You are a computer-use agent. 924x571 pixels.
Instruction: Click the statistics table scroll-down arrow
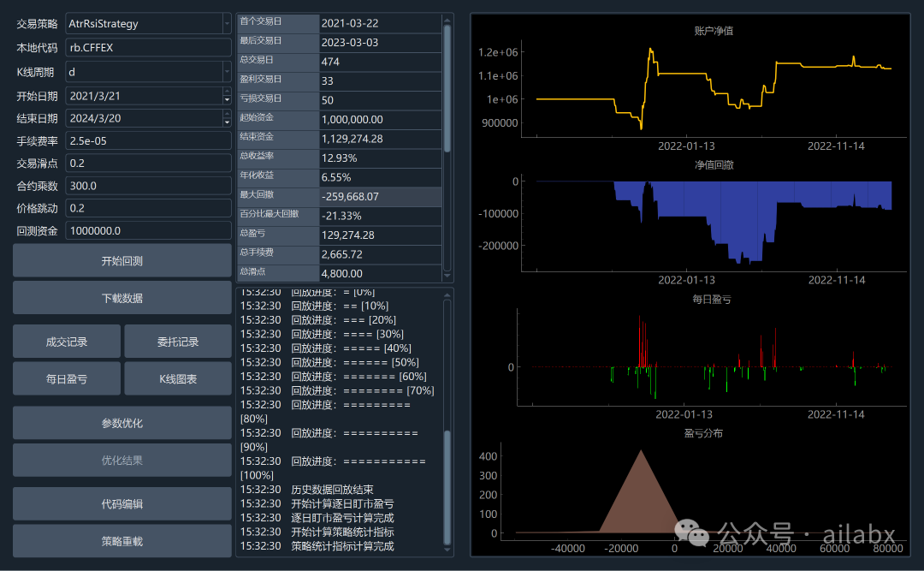[447, 276]
